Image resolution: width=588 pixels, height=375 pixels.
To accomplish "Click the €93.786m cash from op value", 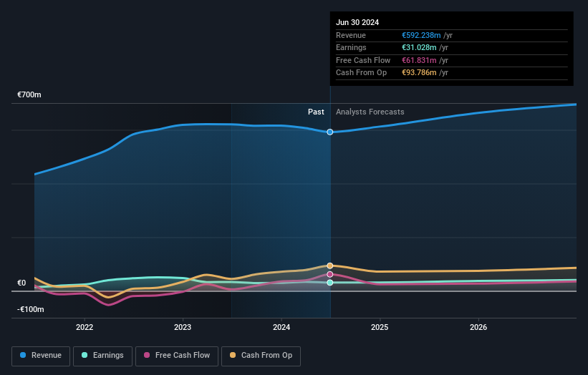I will [x=419, y=73].
